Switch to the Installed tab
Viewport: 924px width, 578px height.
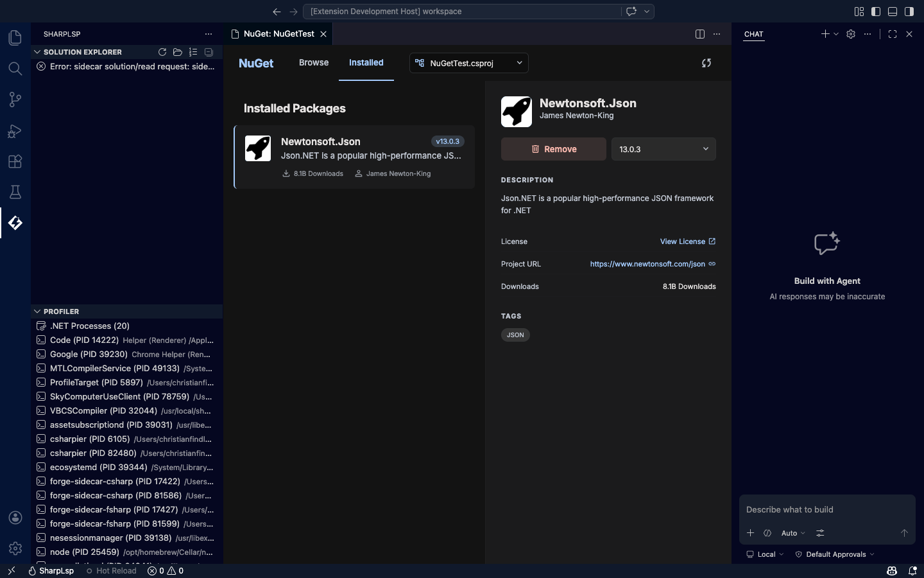click(366, 62)
